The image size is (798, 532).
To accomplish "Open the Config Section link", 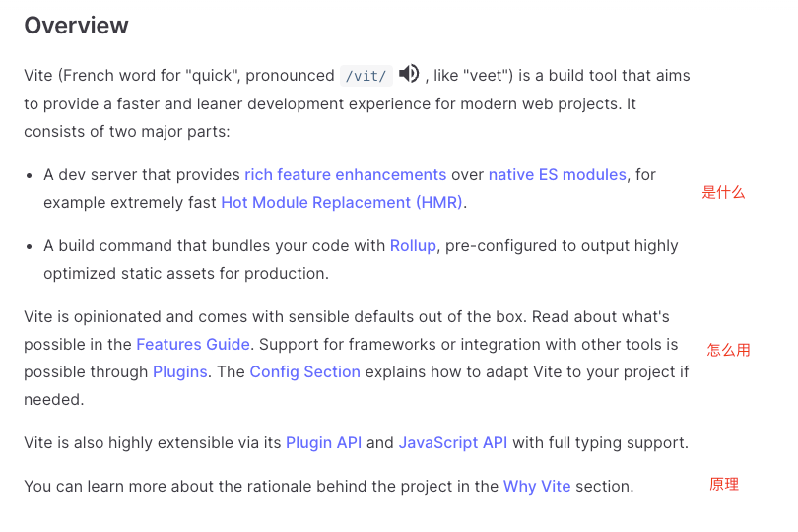I will 304,371.
